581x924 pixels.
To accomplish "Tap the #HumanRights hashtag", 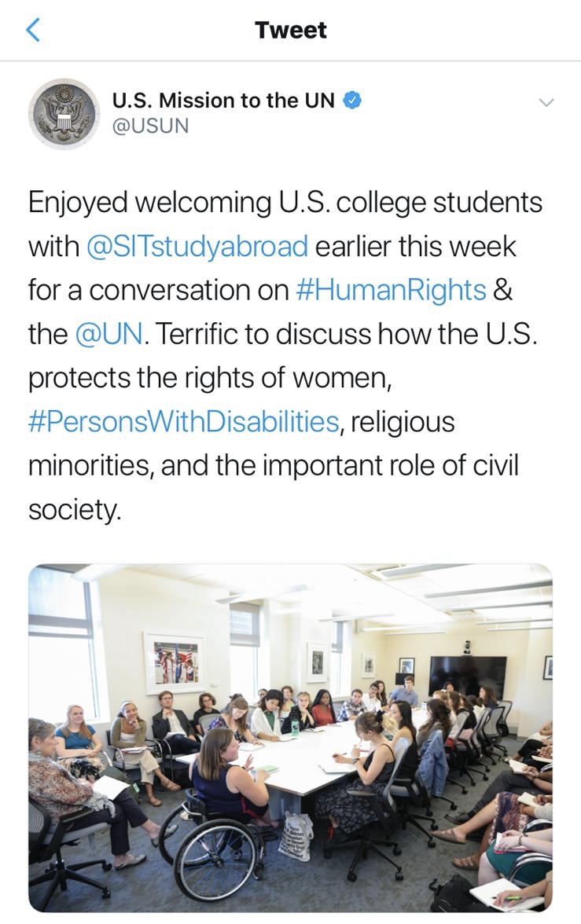I will pyautogui.click(x=391, y=290).
